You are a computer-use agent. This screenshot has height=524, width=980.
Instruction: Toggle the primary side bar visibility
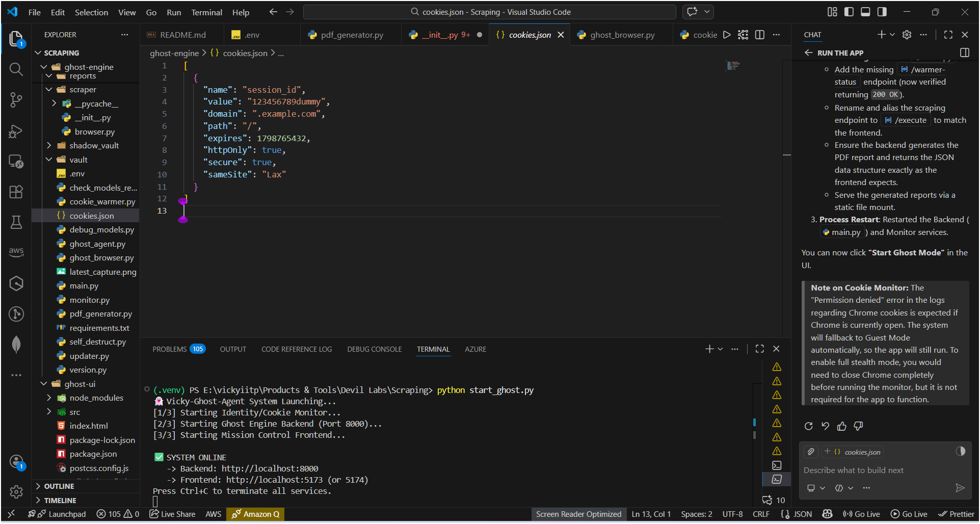[x=849, y=12]
